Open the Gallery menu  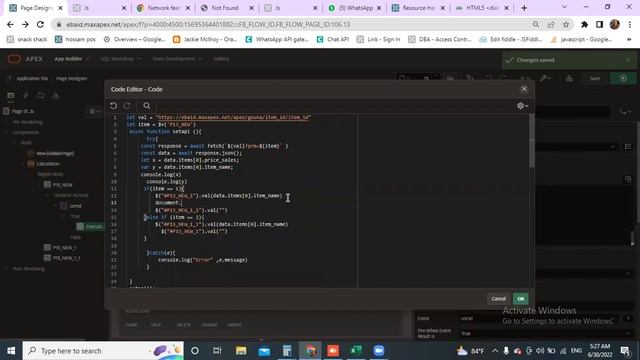pyautogui.click(x=221, y=59)
